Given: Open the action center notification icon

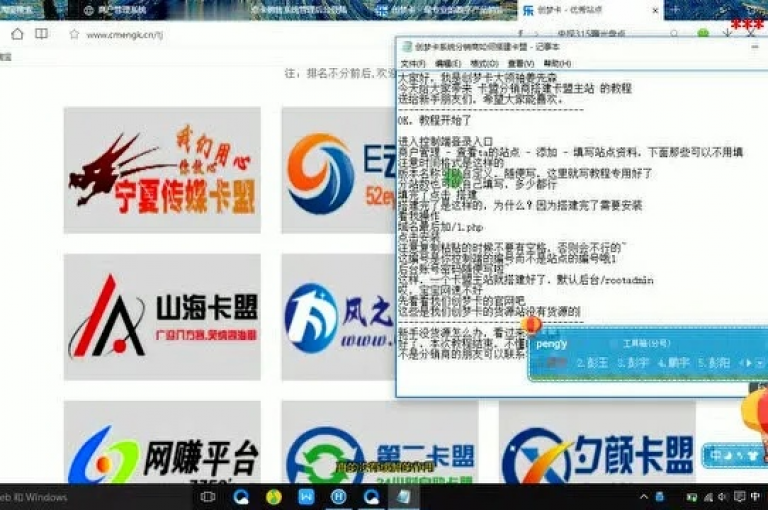Looking at the screenshot, I should pyautogui.click(x=739, y=497).
